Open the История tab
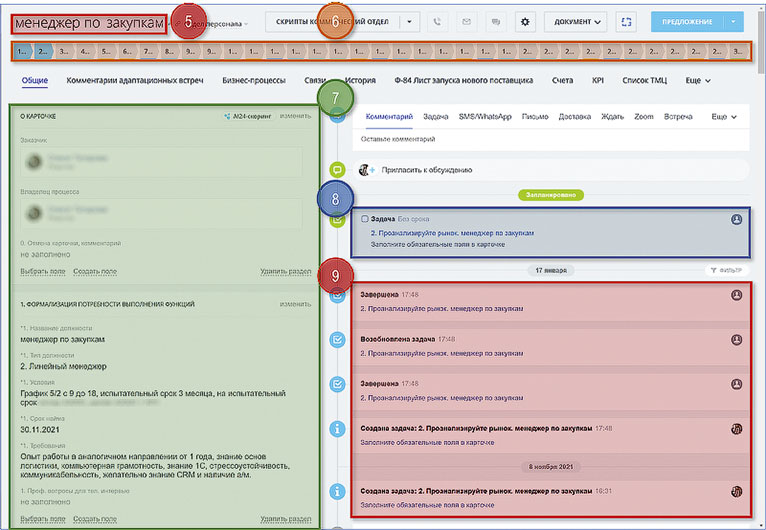Screen dimensions: 766x530 point(361,80)
